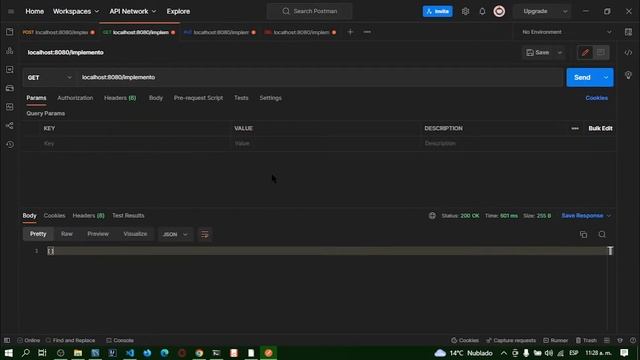Open the settings gear icon
The width and height of the screenshot is (640, 360).
(465, 11)
